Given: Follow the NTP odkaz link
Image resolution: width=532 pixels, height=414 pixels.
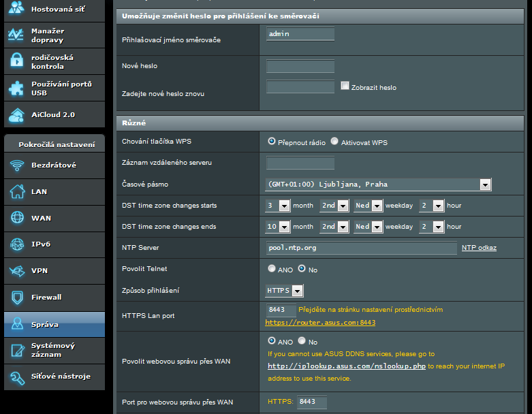Looking at the screenshot, I should (479, 248).
